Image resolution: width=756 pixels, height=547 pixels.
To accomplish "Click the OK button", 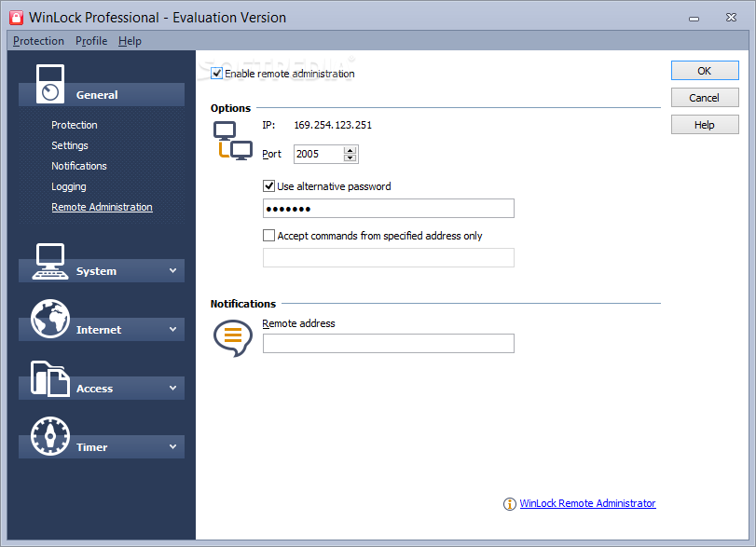I will pyautogui.click(x=705, y=71).
